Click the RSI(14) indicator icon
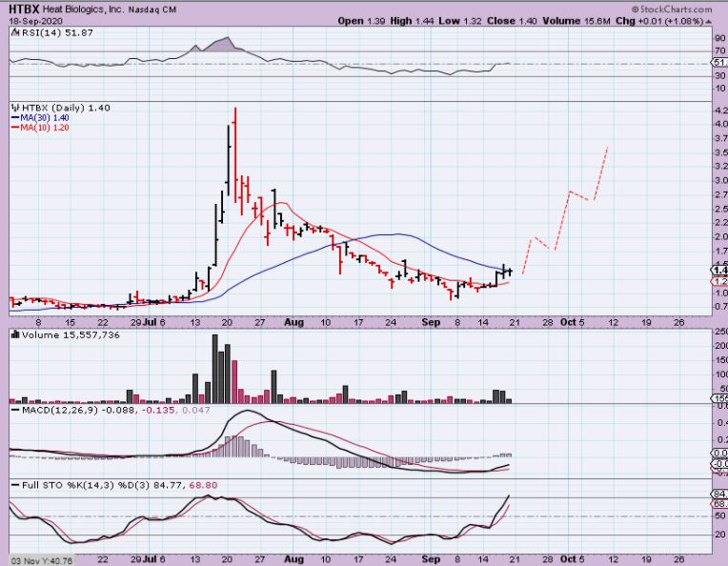Screen dimensions: 728x566 point(14,32)
